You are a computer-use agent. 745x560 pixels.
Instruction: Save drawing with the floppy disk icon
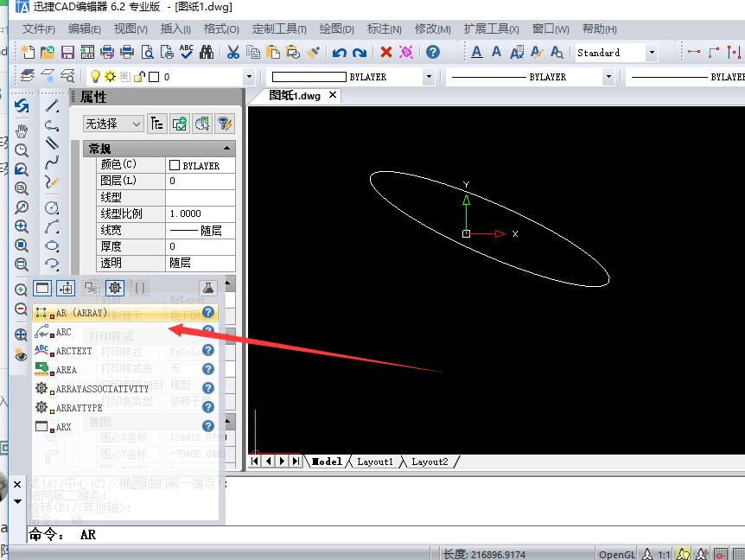point(67,52)
